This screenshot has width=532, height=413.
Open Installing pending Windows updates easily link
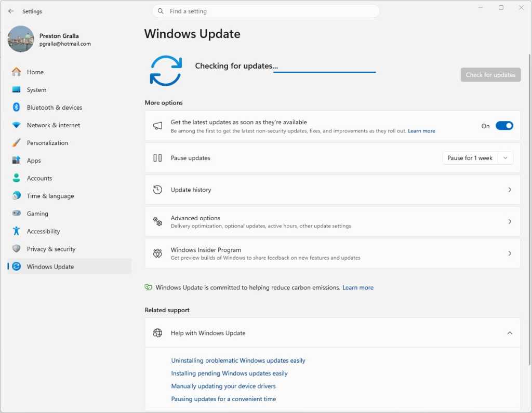(229, 374)
